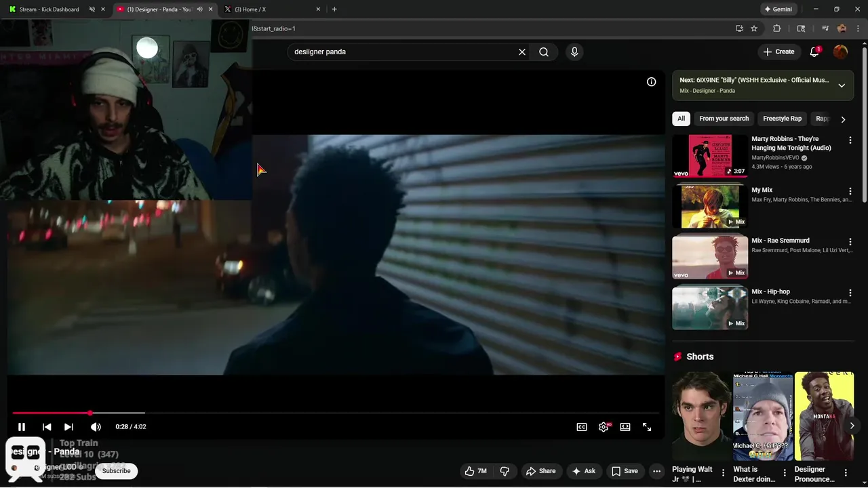This screenshot has width=868, height=488.
Task: Share the Panda video
Action: 540,471
